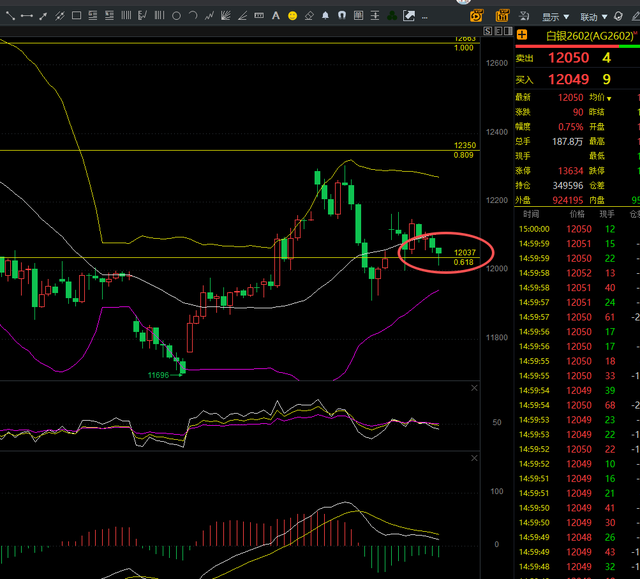Click the 总手 value 187.8万
Screen dimensions: 640x579
click(x=567, y=142)
